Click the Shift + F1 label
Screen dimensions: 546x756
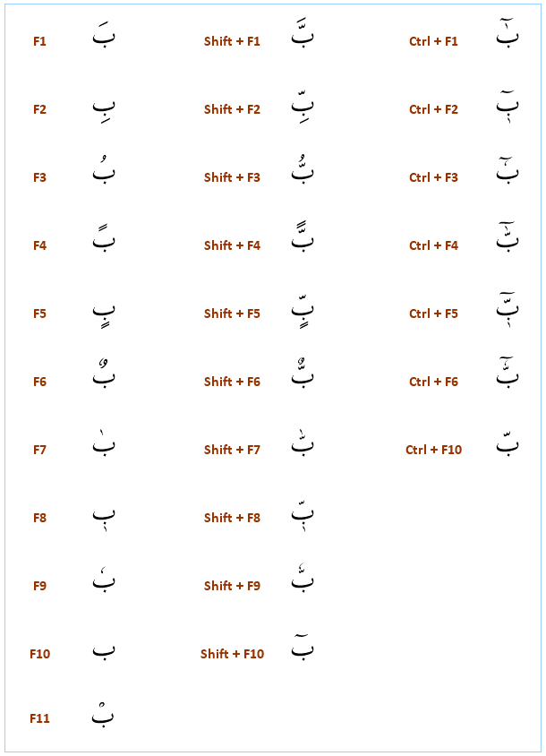[232, 41]
